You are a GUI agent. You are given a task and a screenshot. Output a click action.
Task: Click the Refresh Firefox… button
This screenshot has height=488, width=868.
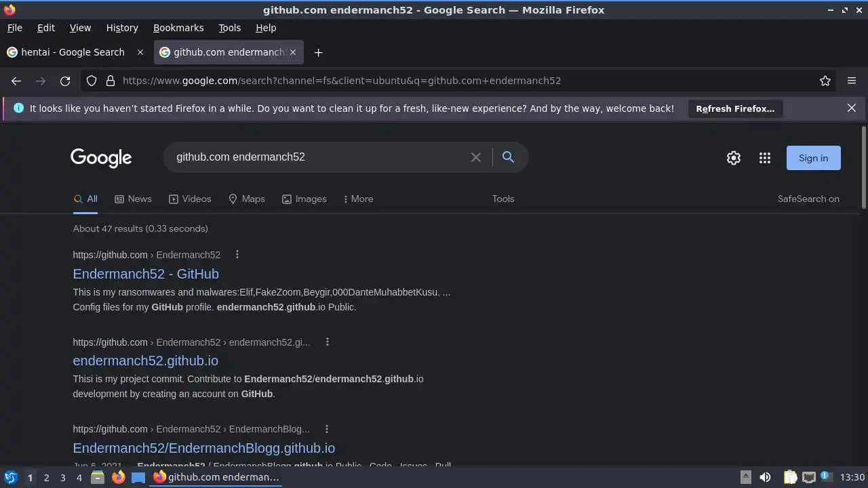(735, 108)
